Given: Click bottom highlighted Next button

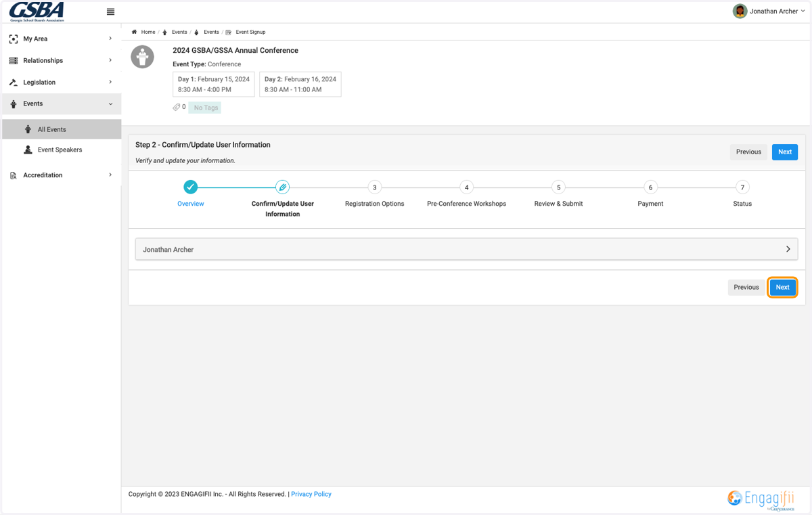Looking at the screenshot, I should pyautogui.click(x=782, y=288).
